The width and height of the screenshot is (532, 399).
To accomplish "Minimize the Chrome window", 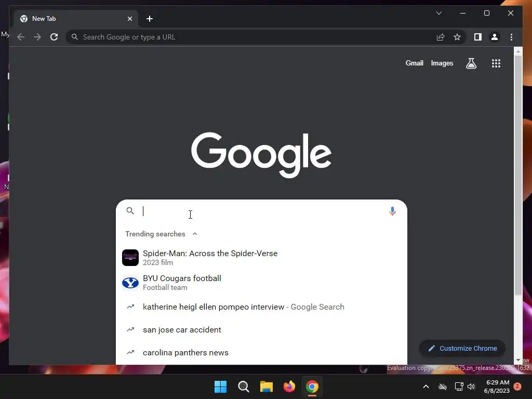I will pyautogui.click(x=463, y=13).
